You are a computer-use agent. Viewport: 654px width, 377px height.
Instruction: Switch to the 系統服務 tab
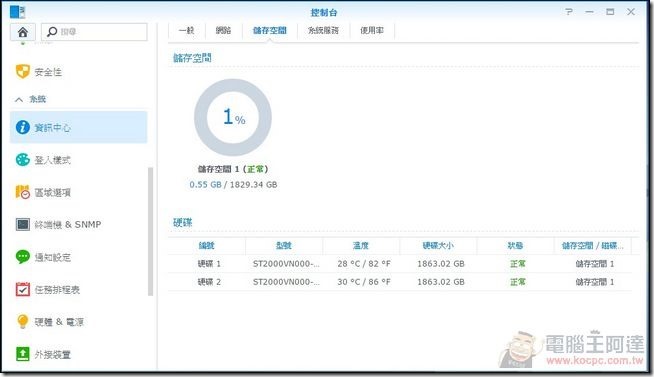(323, 30)
